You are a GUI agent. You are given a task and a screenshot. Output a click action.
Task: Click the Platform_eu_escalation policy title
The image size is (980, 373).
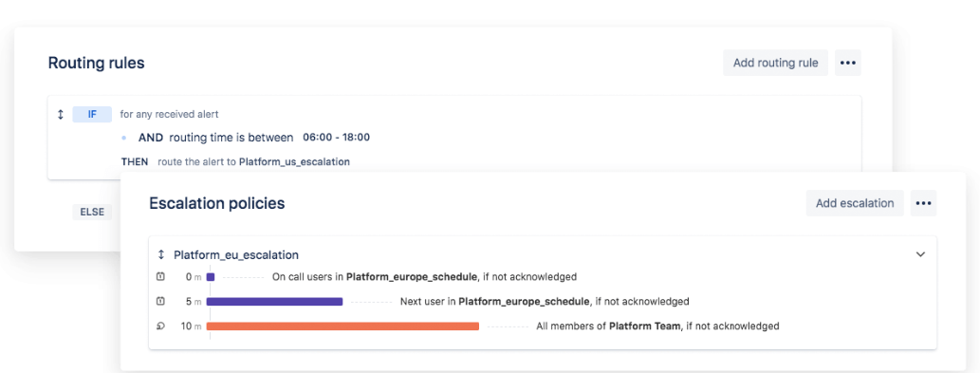[x=236, y=255]
